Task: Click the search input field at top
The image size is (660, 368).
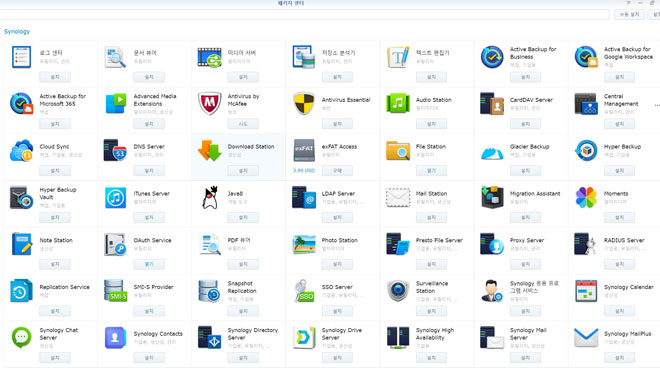Action: pos(304,14)
